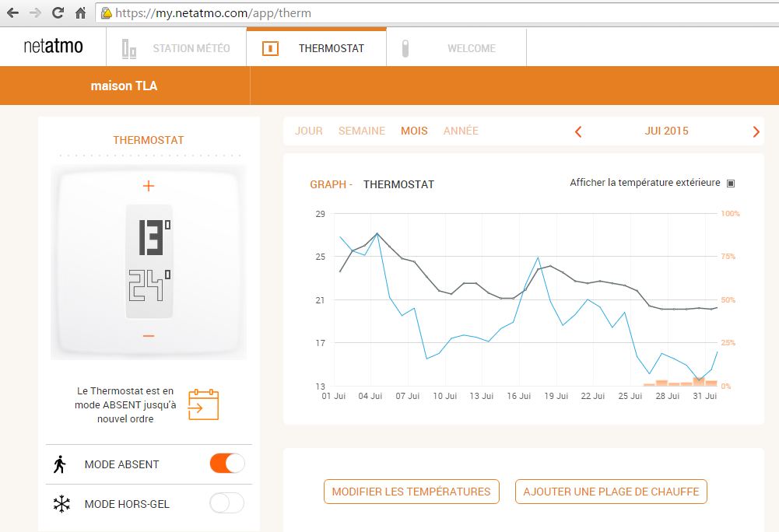Open the away schedule calendar icon
779x532 pixels.
[x=203, y=404]
